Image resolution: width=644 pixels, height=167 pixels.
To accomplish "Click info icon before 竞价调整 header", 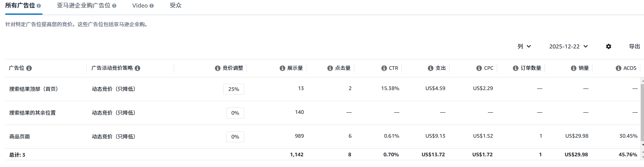I will pyautogui.click(x=217, y=68).
